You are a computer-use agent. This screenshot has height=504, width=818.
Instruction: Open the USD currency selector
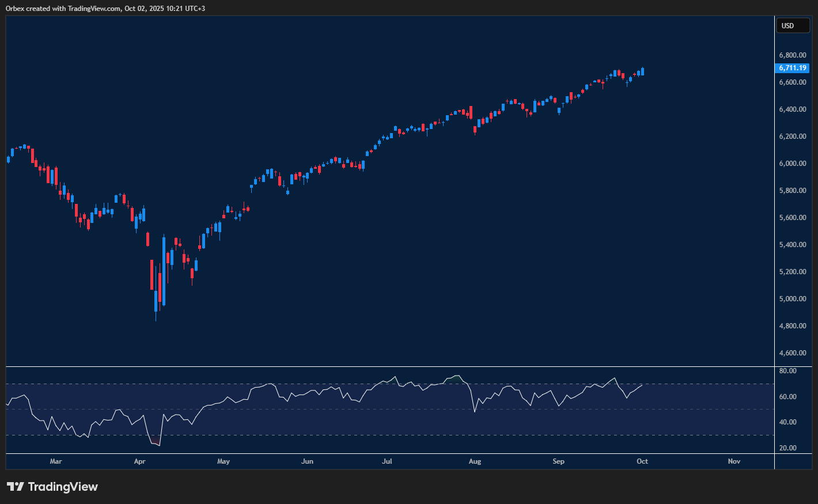793,25
